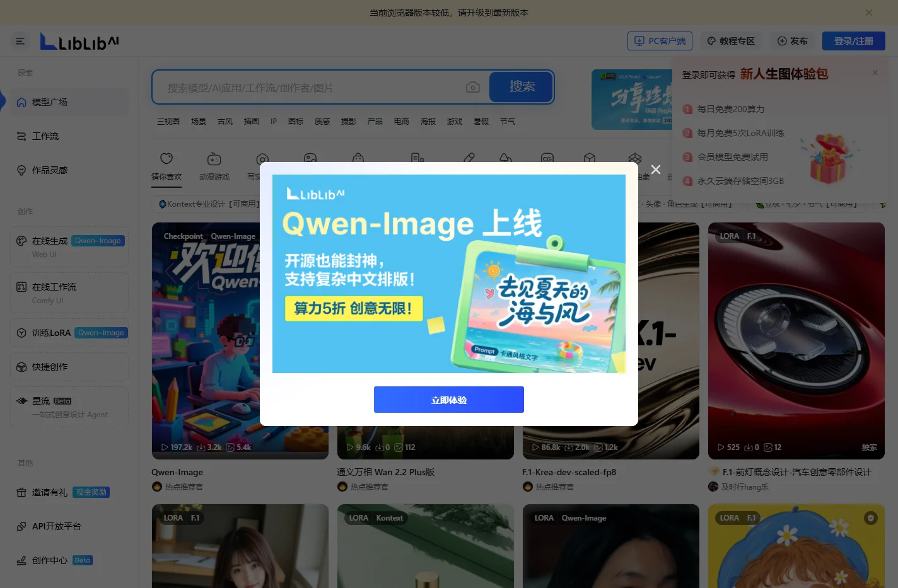The height and width of the screenshot is (588, 898).
Task: Select the 动漫游戏 category tab
Action: [x=214, y=167]
